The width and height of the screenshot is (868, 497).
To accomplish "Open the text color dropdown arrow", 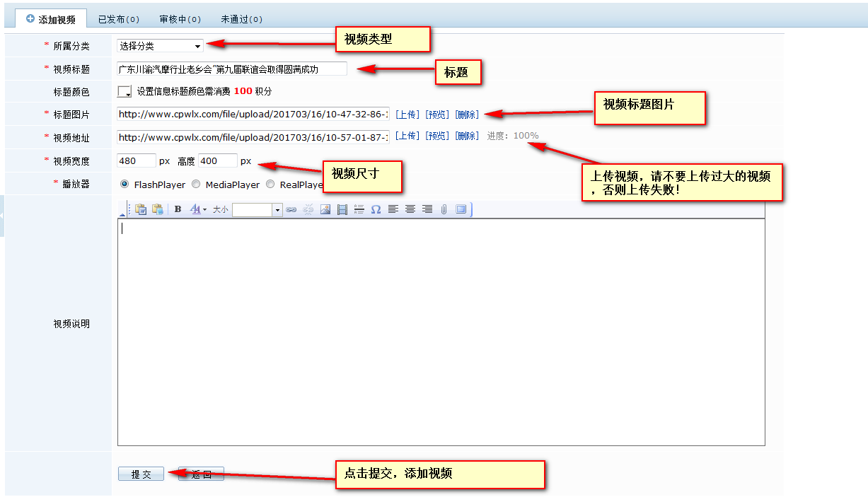I will click(204, 210).
